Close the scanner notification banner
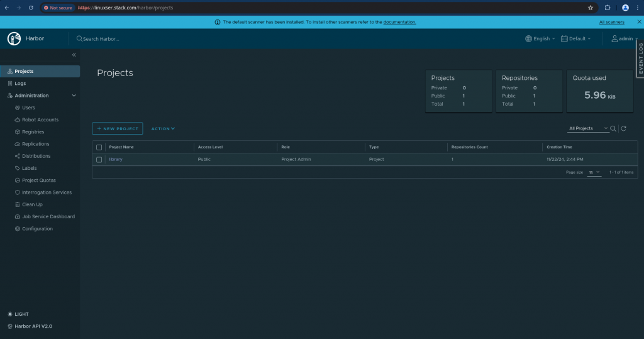 tap(640, 22)
